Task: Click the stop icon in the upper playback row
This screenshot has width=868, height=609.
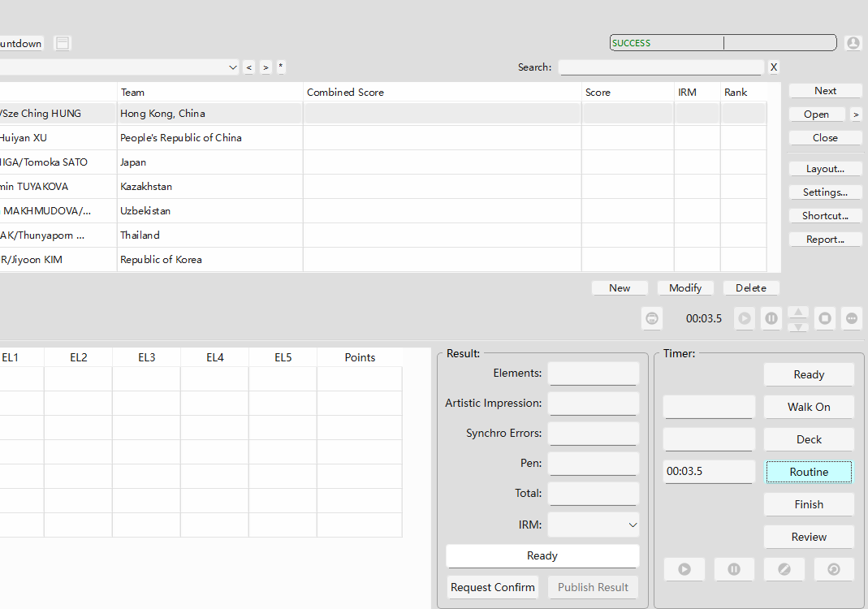Action: 825,318
